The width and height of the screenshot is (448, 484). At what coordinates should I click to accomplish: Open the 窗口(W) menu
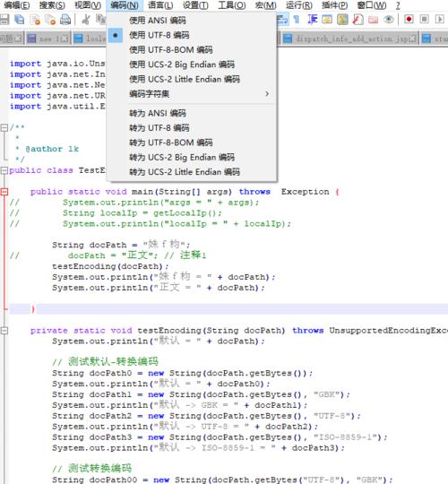(372, 5)
